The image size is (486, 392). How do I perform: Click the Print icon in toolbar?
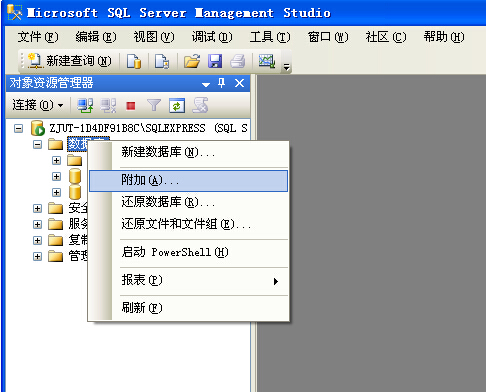(x=238, y=61)
